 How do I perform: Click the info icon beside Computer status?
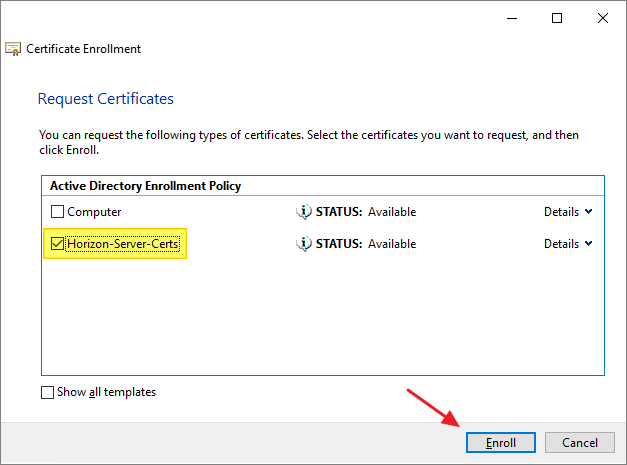click(x=305, y=212)
